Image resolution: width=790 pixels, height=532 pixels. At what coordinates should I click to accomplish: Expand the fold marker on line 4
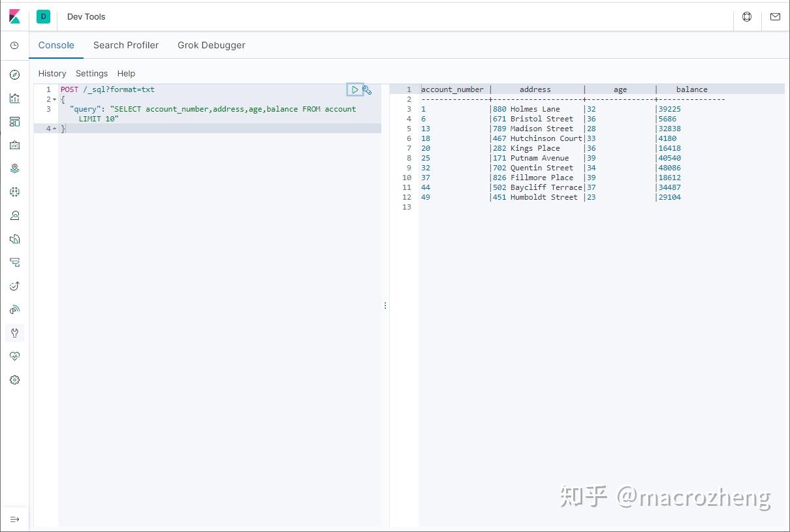click(55, 128)
